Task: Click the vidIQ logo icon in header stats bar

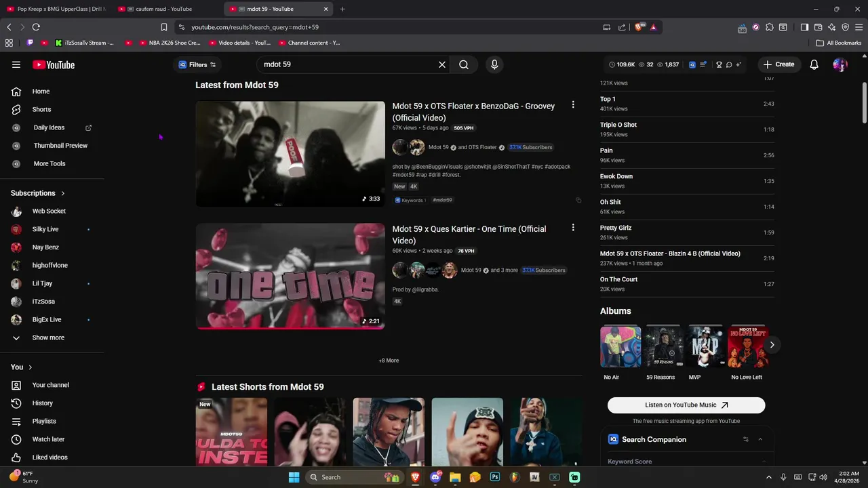Action: click(x=692, y=65)
